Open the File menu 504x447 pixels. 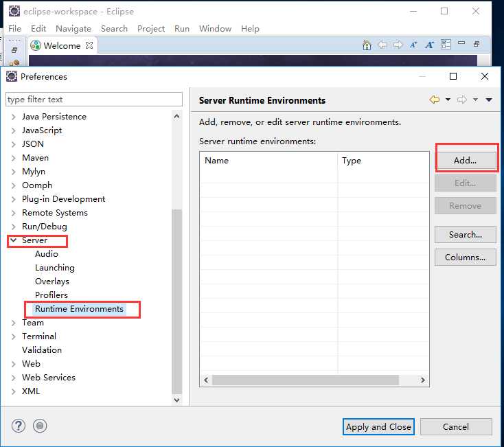[15, 29]
